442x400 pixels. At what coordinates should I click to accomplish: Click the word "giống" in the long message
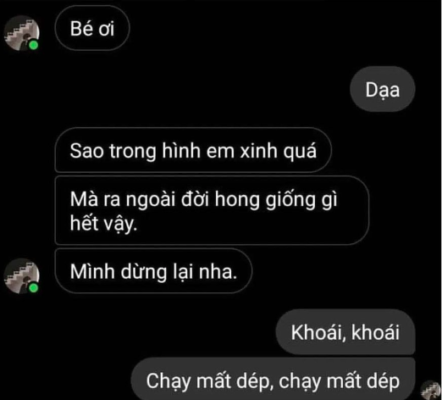[290, 200]
